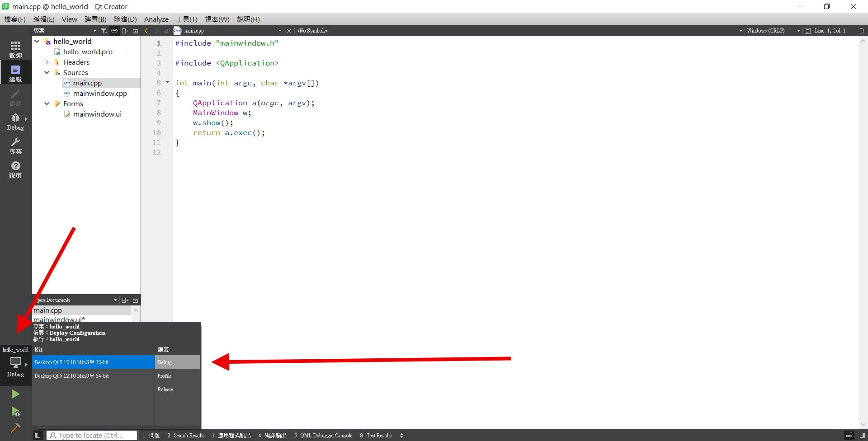Image resolution: width=868 pixels, height=441 pixels.
Task: Toggle synchronize with editor link icon
Action: point(114,31)
